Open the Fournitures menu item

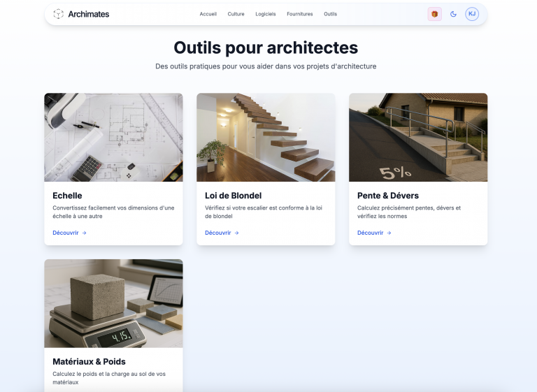[300, 14]
